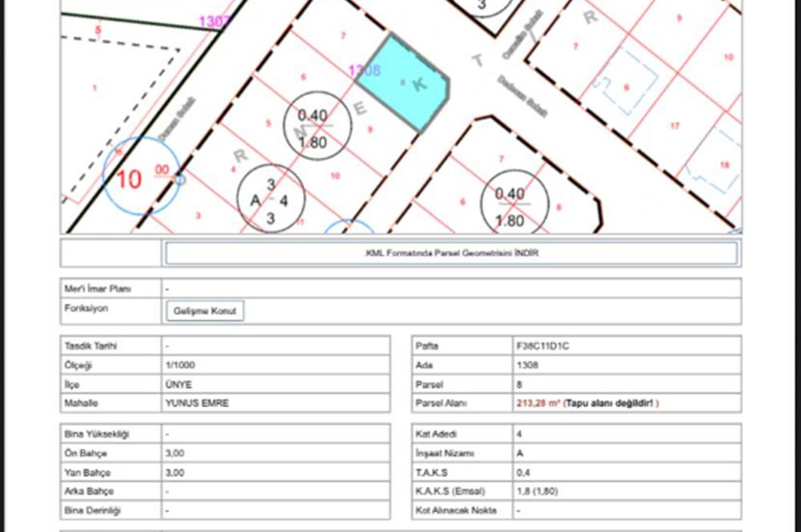Select the İlçe value ÜNYE
Screen dimensions: 801x532
(x=178, y=384)
